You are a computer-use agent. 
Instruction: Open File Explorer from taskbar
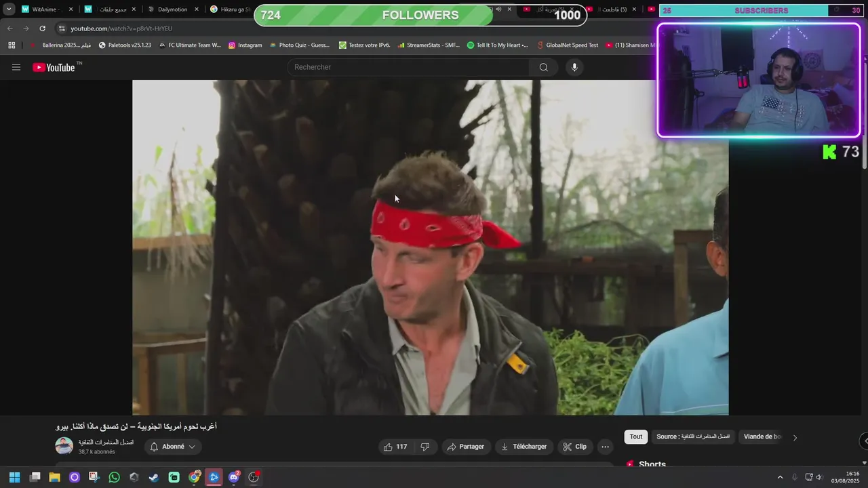(x=55, y=477)
